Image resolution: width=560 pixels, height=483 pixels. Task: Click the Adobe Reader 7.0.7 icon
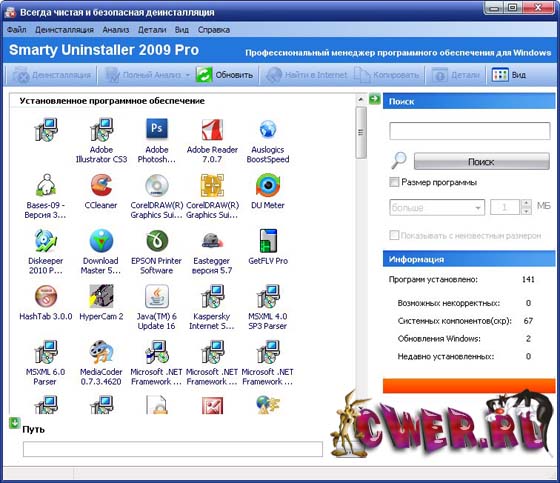point(212,129)
